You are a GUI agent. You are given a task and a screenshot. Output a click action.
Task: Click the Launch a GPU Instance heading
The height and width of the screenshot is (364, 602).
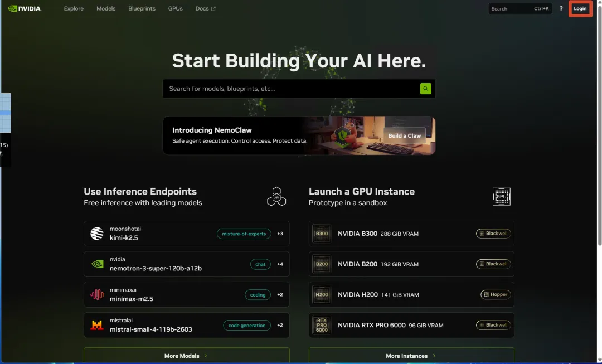click(362, 191)
